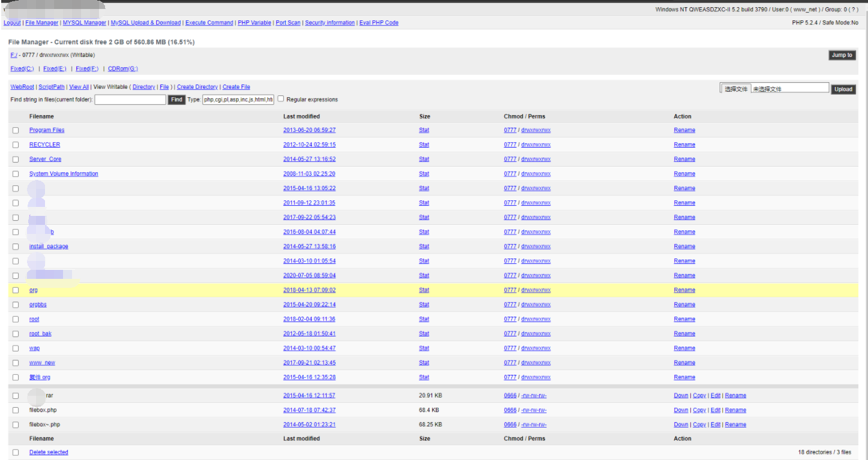868x460 pixels.
Task: Click Copy for filebox~.php
Action: pyautogui.click(x=699, y=425)
